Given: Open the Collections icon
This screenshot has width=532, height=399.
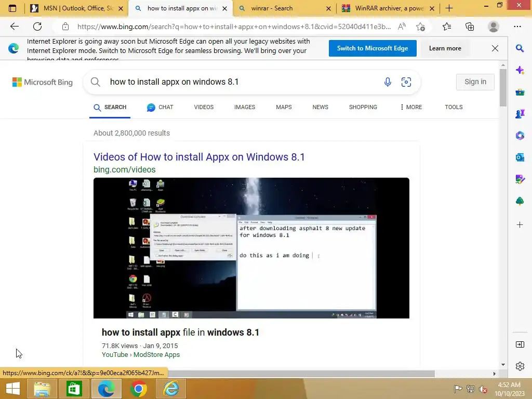Looking at the screenshot, I should [470, 26].
